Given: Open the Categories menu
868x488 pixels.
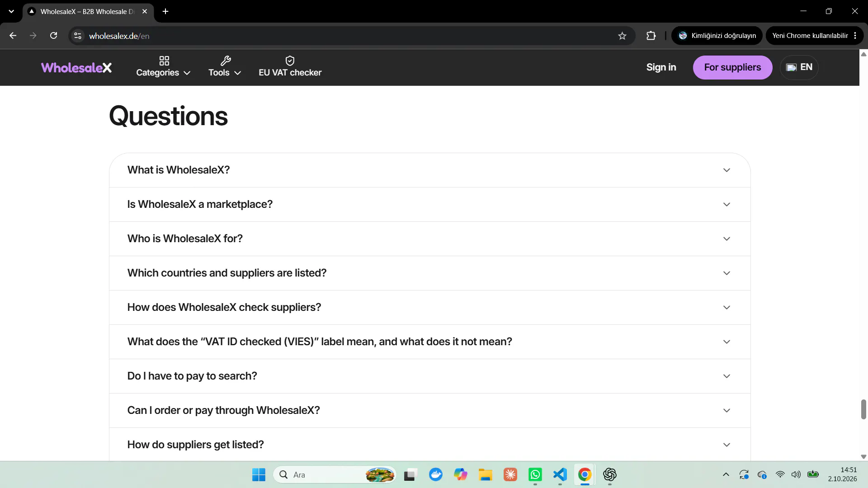Looking at the screenshot, I should (x=163, y=67).
